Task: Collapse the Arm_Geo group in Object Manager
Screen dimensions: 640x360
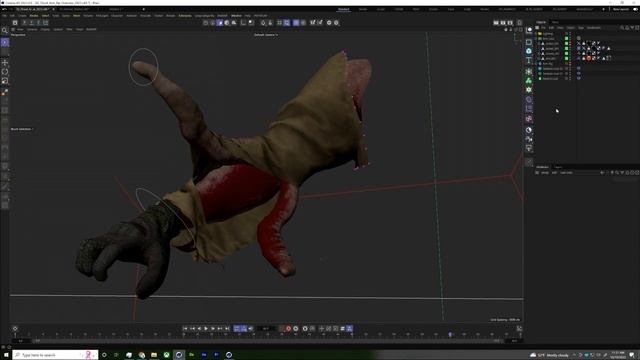Action: point(536,38)
